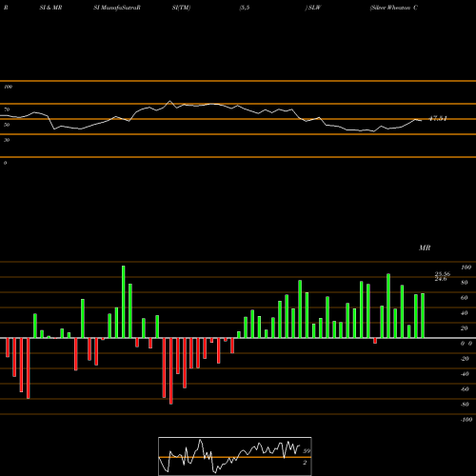Pick the MR value 25.56 label
The width and height of the screenshot is (476, 476).
[x=443, y=274]
